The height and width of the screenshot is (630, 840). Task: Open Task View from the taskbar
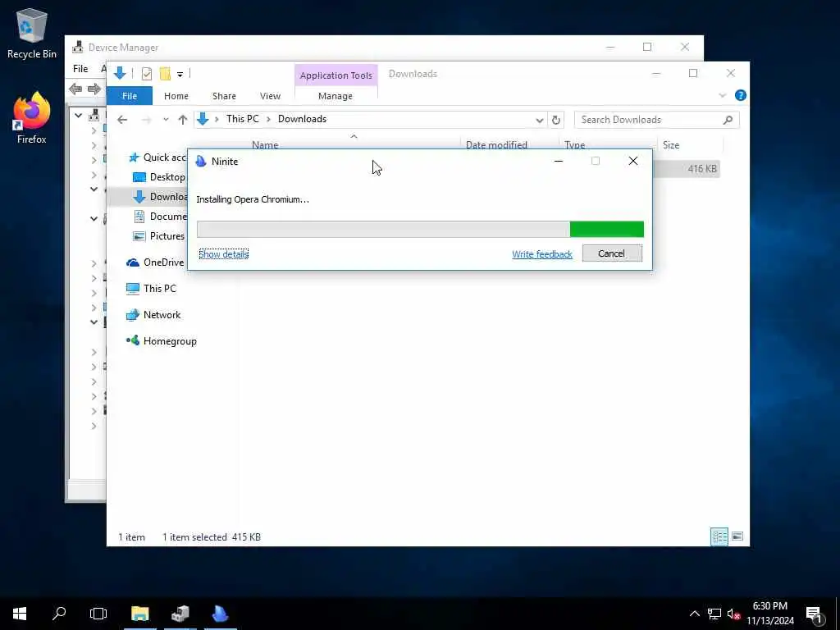[98, 614]
